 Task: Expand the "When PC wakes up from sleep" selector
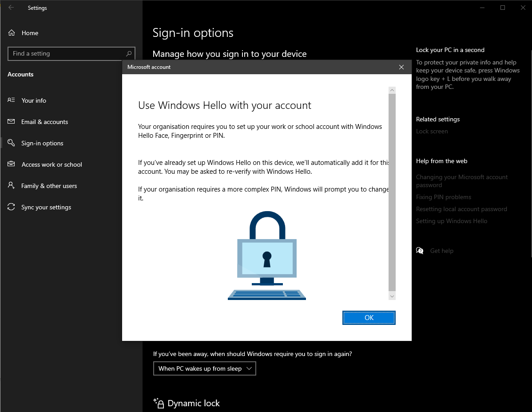click(204, 368)
